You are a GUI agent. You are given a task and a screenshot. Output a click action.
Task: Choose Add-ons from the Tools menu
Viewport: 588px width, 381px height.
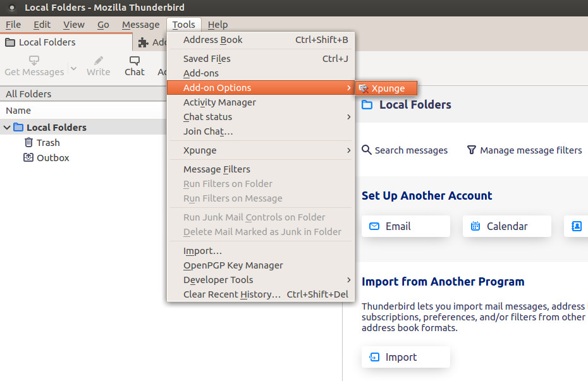[x=260, y=73]
